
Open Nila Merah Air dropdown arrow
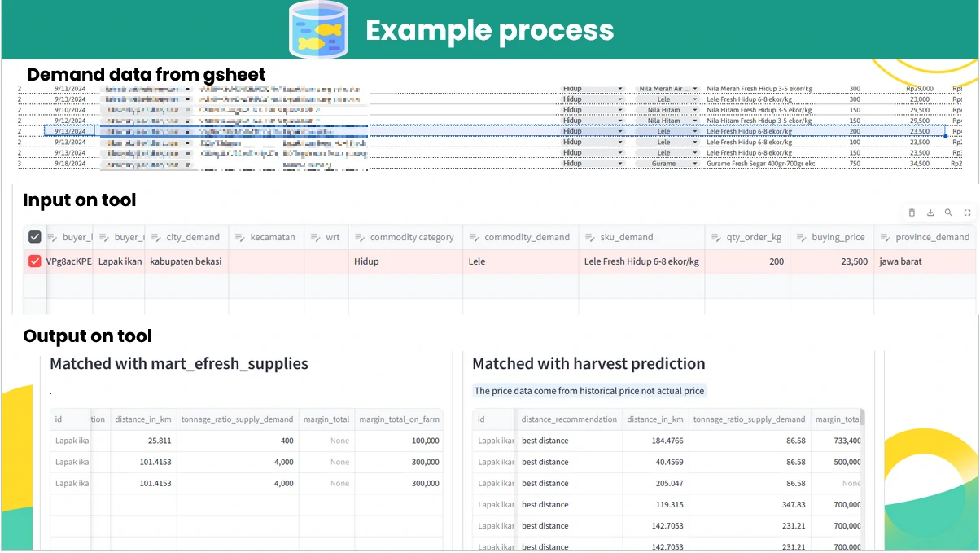tap(695, 89)
